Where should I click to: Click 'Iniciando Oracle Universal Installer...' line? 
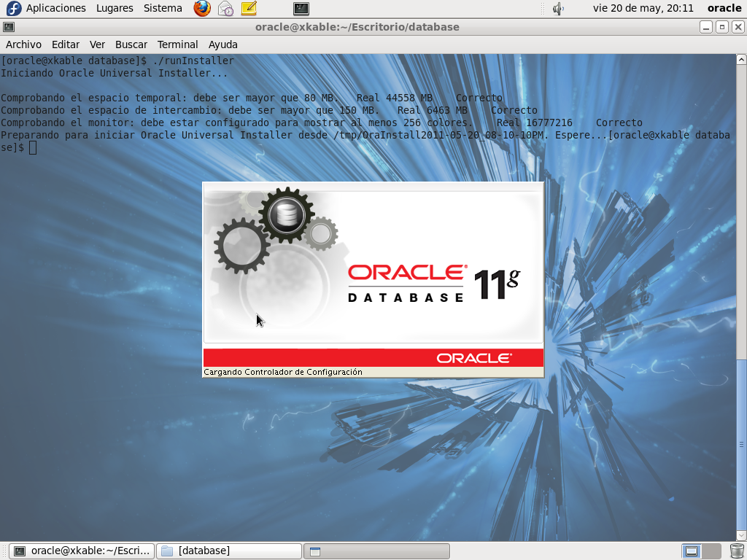(x=114, y=73)
